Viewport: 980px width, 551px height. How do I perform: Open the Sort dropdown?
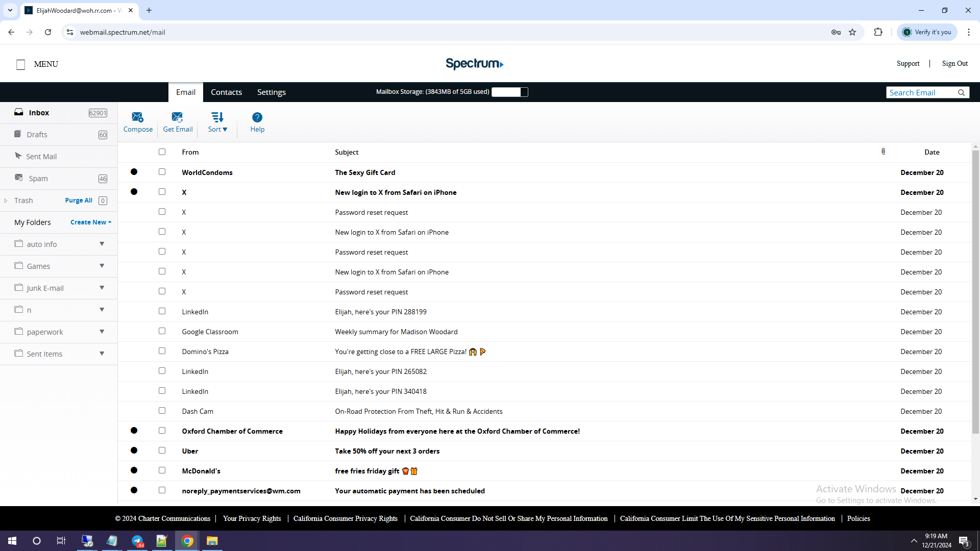point(217,122)
